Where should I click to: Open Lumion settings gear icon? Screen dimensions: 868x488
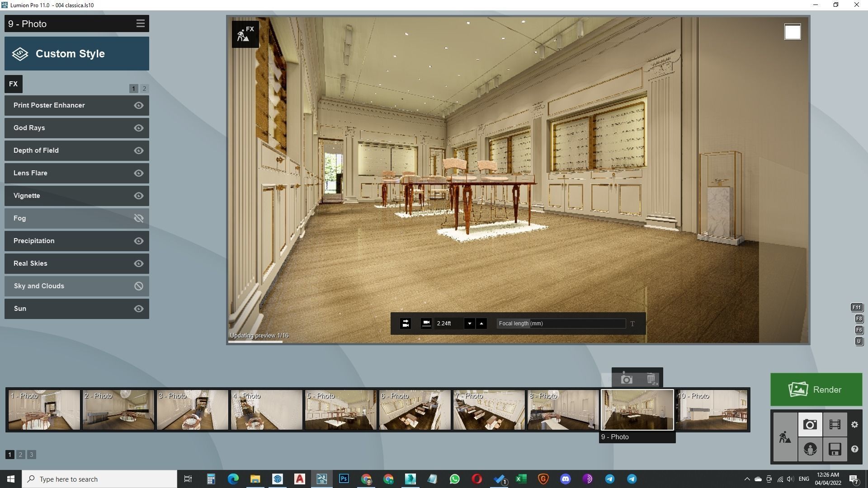(854, 424)
